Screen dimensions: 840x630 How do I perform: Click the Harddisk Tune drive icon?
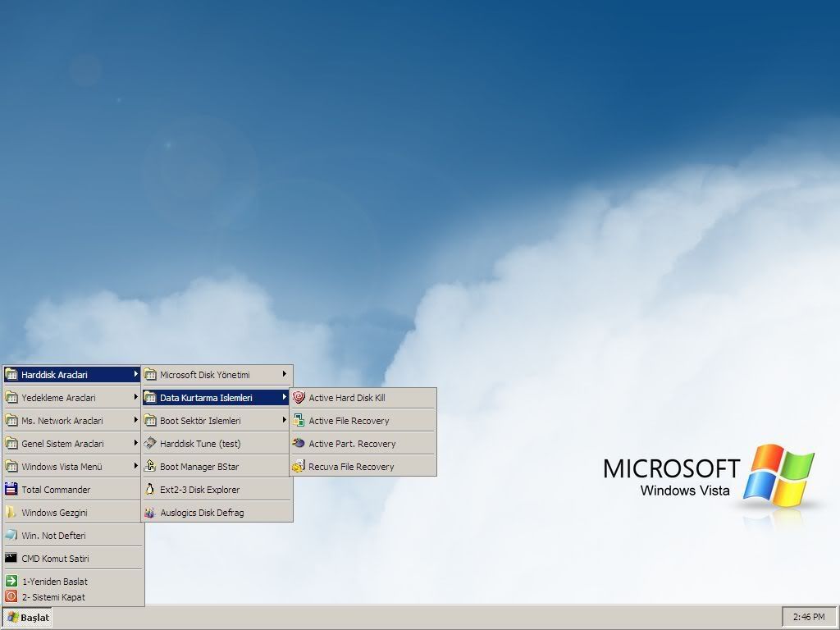click(x=150, y=444)
